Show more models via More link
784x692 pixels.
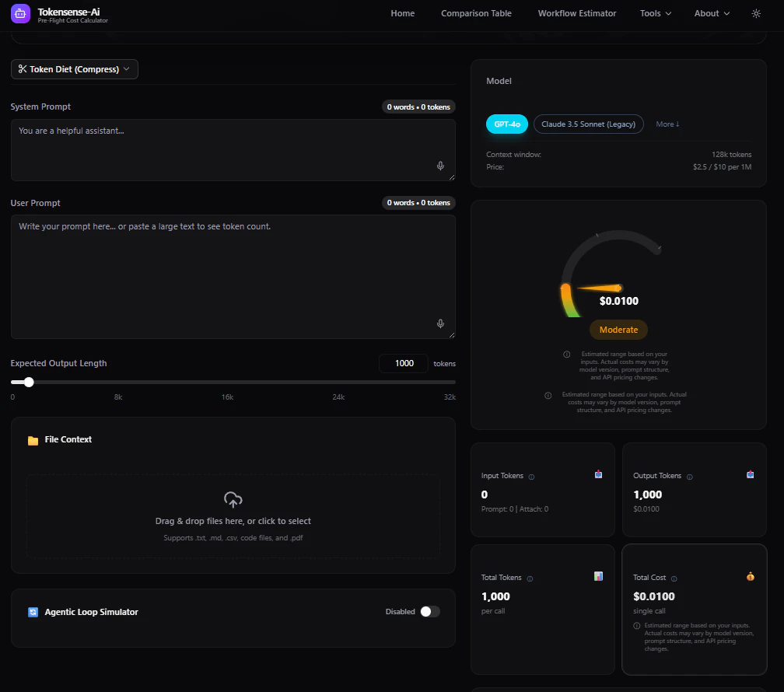coord(667,124)
